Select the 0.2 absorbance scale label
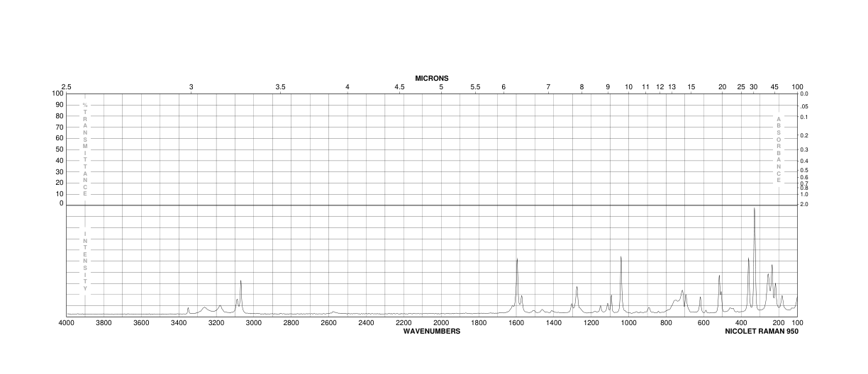Image resolution: width=868 pixels, height=374 pixels. (x=804, y=135)
